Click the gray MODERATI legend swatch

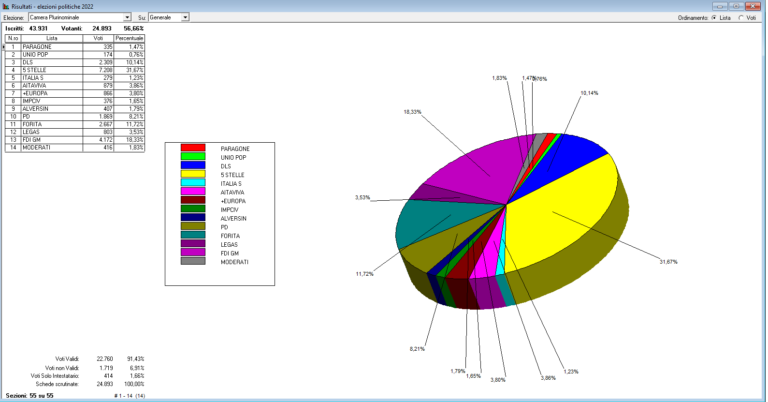point(193,261)
